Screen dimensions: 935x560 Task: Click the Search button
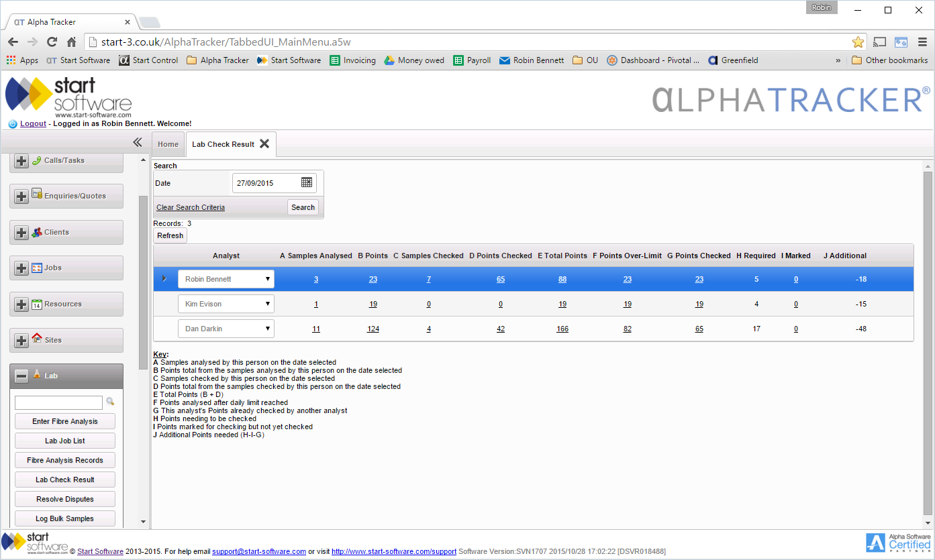click(x=303, y=207)
